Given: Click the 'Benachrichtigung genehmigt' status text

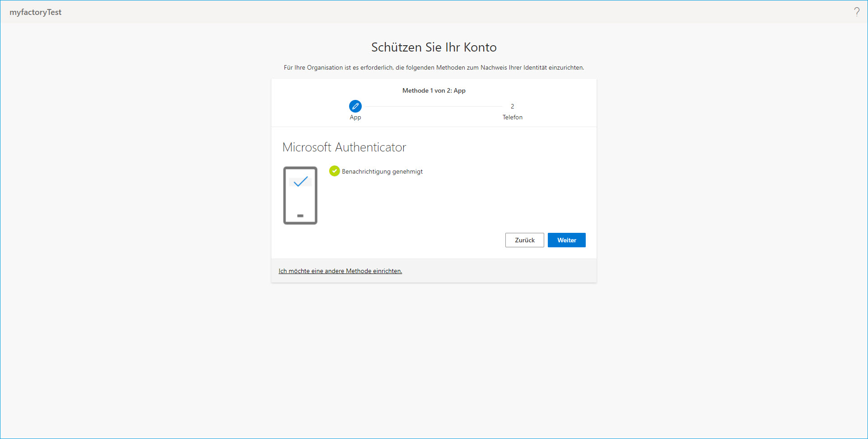Looking at the screenshot, I should coord(382,171).
